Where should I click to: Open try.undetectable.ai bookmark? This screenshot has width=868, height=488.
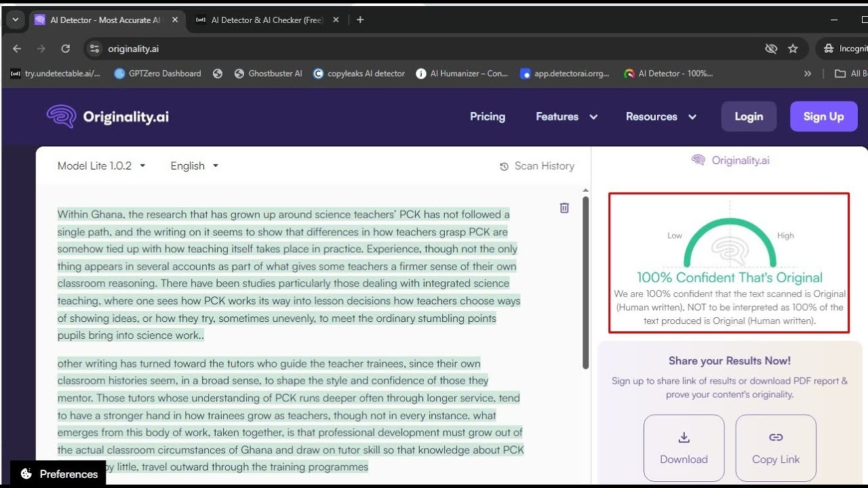[55, 73]
